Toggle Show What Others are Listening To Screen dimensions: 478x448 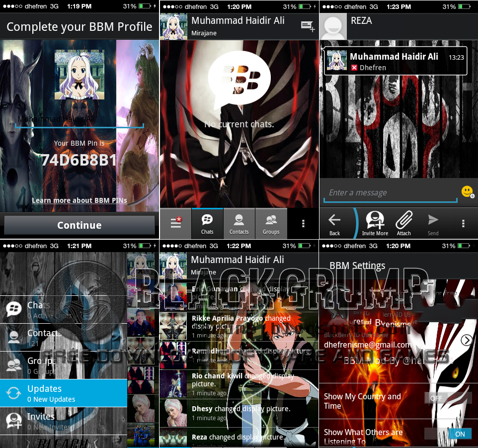coord(448,434)
